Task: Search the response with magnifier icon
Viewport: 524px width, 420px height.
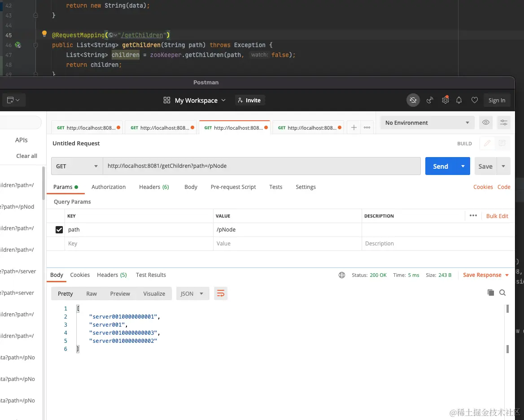Action: [502, 293]
